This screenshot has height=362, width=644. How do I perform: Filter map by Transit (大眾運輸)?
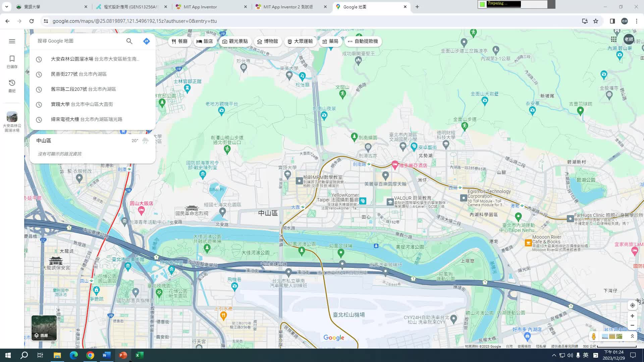[x=300, y=41]
